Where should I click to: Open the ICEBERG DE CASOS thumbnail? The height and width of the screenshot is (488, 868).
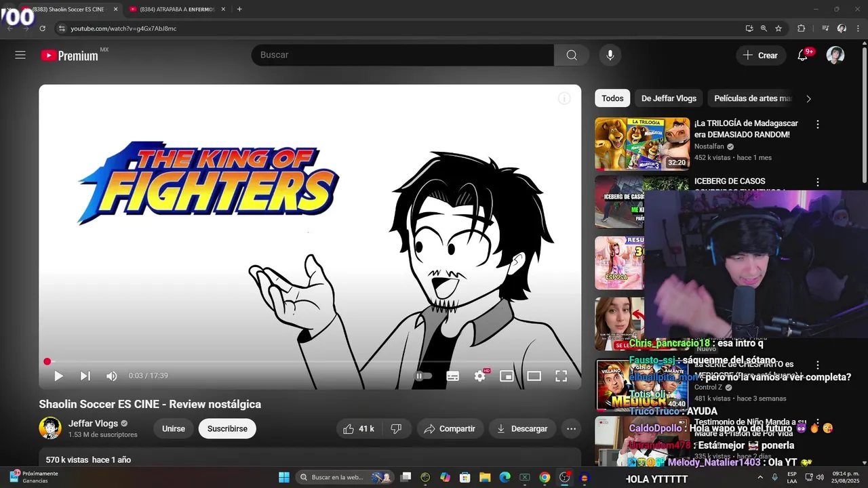point(620,202)
